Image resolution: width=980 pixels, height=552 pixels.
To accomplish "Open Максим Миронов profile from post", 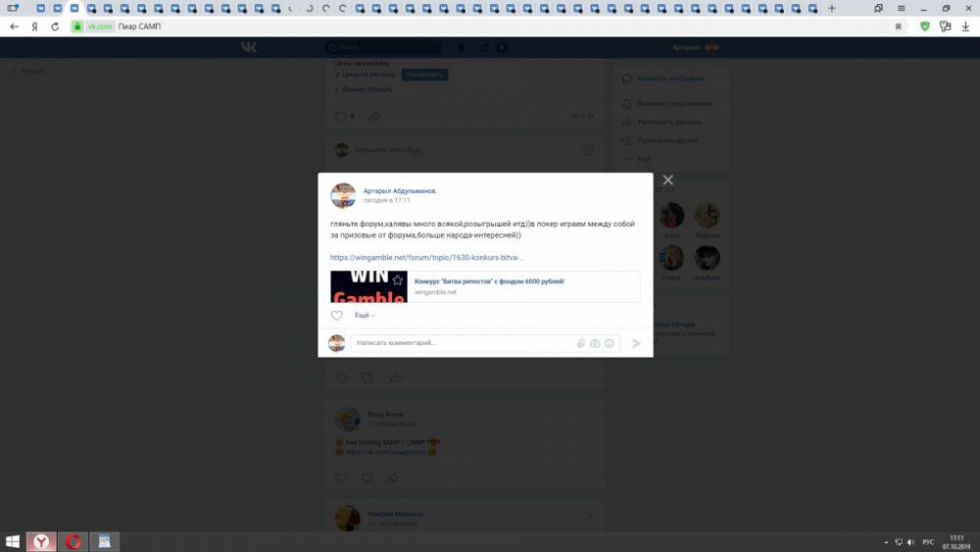I will 396,514.
